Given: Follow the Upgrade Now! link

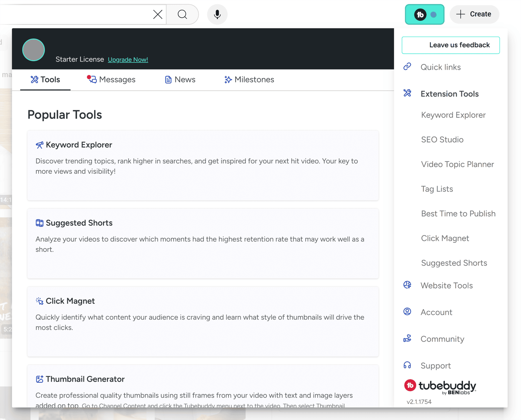Looking at the screenshot, I should (x=128, y=59).
